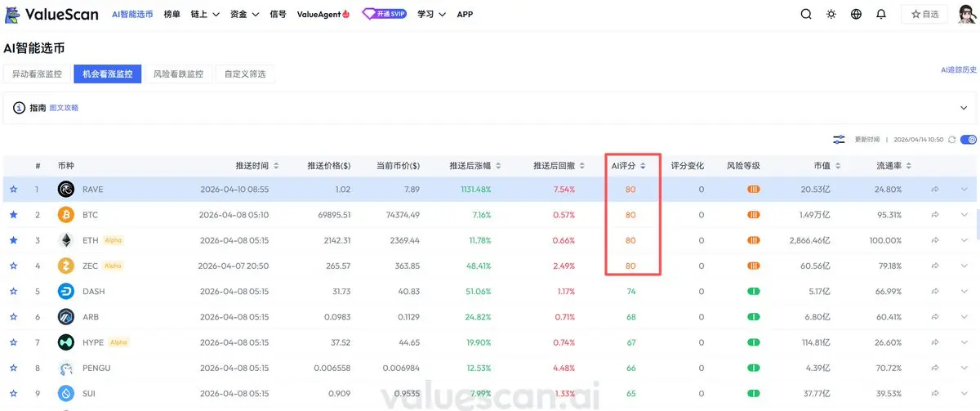
Task: Switch to 风险看跌监控 tab
Action: (x=178, y=74)
